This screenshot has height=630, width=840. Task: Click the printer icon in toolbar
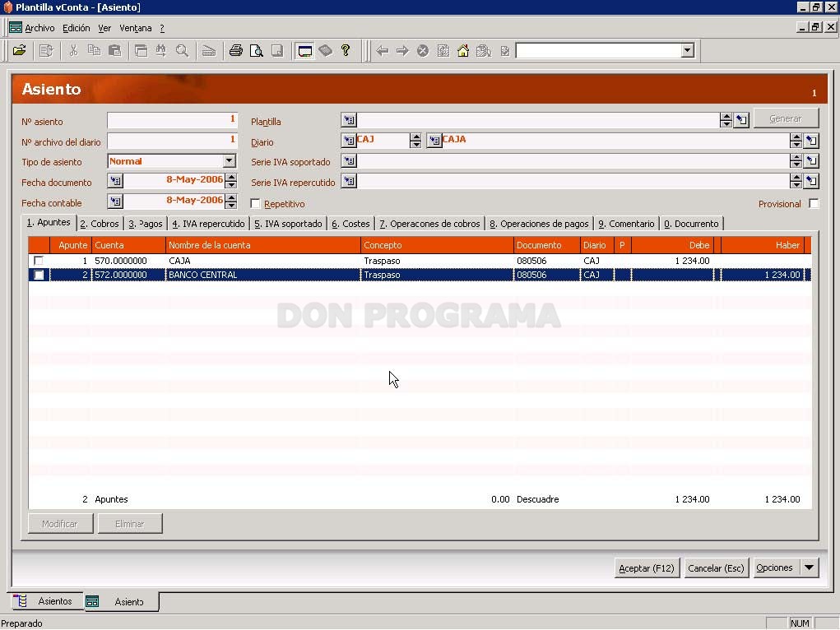236,51
